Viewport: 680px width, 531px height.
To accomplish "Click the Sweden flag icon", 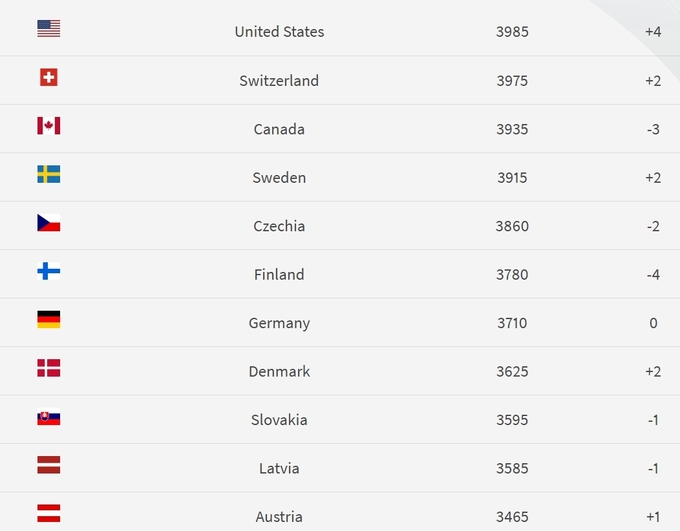I will coord(48,175).
